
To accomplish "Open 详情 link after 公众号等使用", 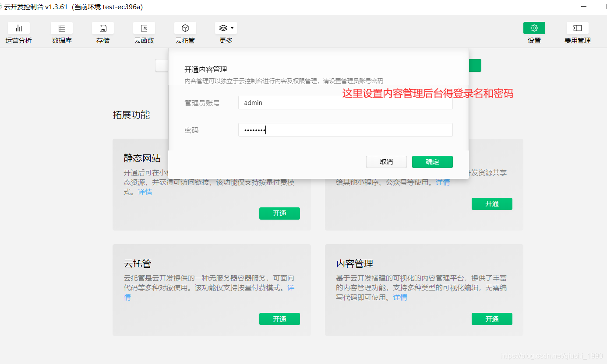I will coord(443,182).
